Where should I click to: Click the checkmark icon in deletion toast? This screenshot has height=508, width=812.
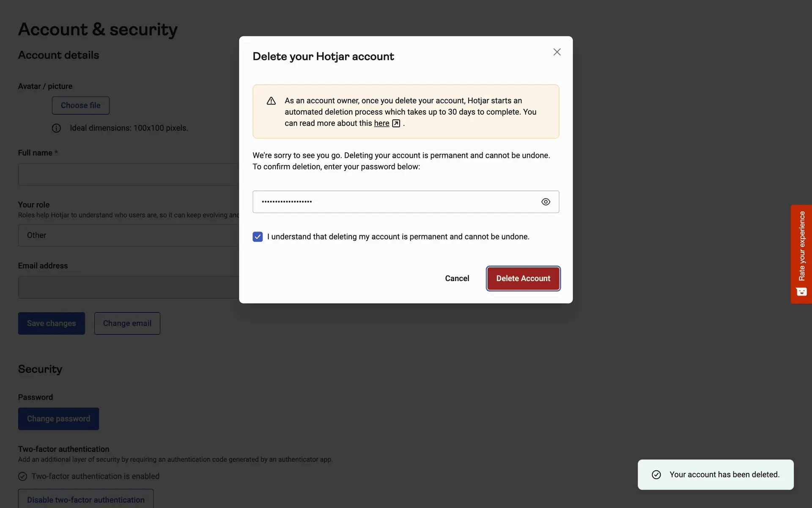coord(656,475)
